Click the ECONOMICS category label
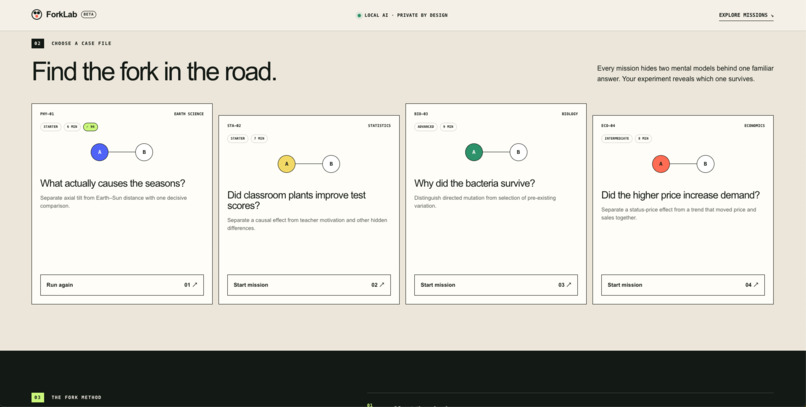This screenshot has height=407, width=806. 754,126
